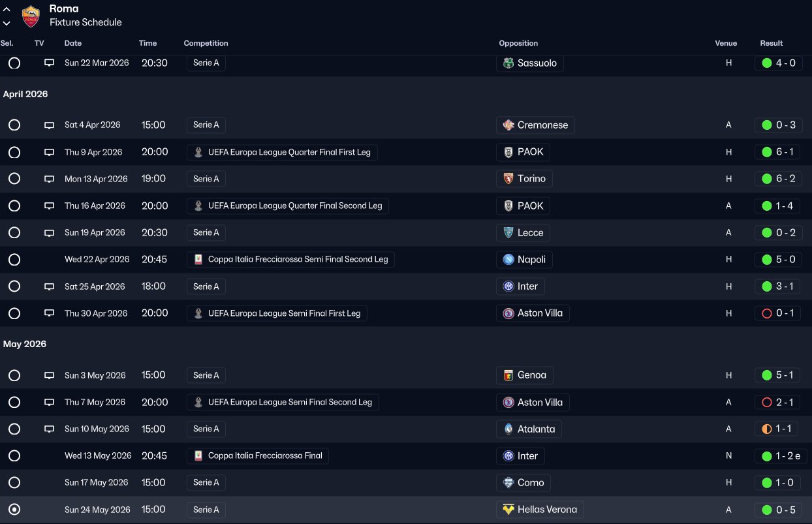
Task: Click the TV icon for the Cremonese fixture
Action: click(x=49, y=125)
